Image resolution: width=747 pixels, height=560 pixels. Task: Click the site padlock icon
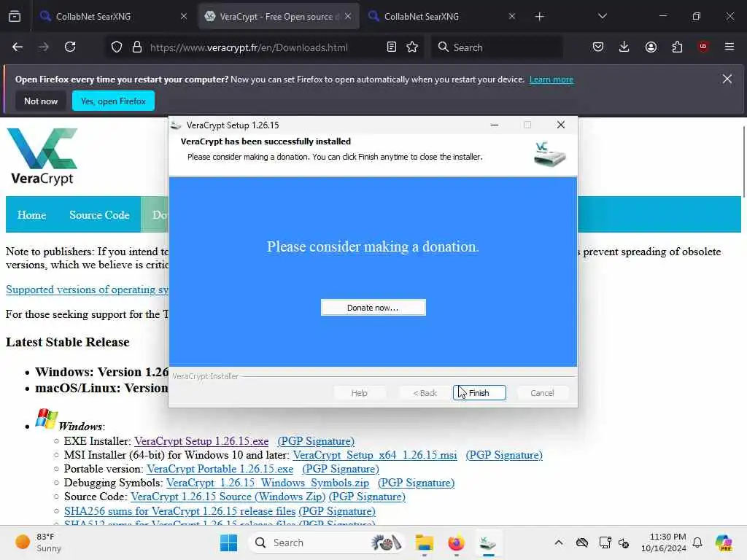click(137, 47)
